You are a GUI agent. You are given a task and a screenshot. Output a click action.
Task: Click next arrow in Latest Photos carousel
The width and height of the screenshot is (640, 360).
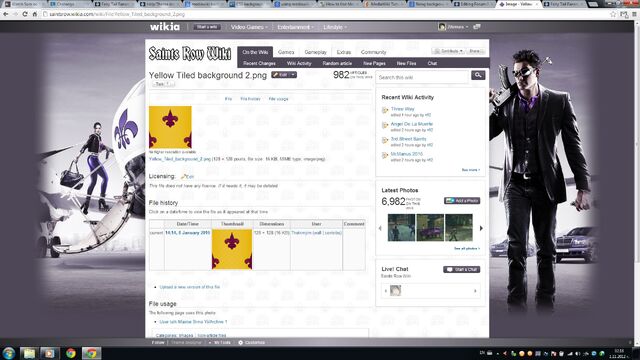tap(481, 228)
